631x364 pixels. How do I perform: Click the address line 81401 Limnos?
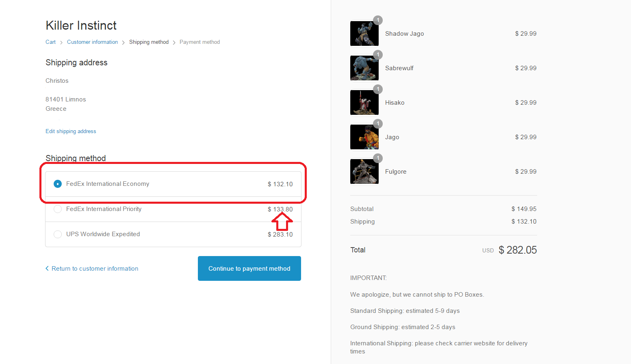[65, 99]
